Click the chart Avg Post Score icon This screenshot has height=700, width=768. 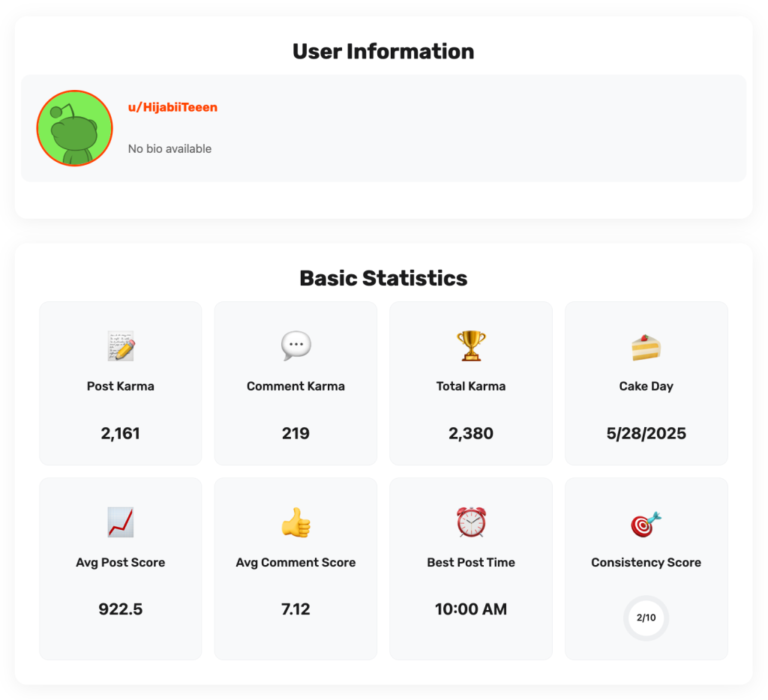121,522
